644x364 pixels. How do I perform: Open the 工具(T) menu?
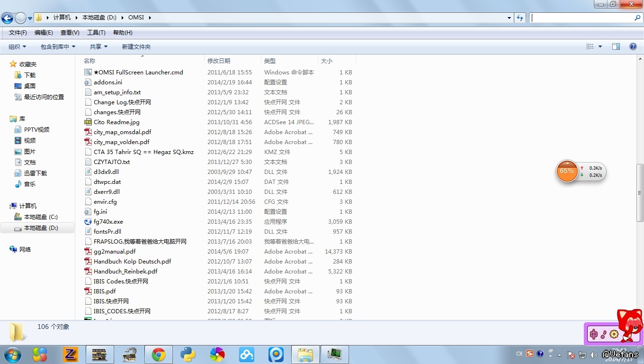coord(96,33)
